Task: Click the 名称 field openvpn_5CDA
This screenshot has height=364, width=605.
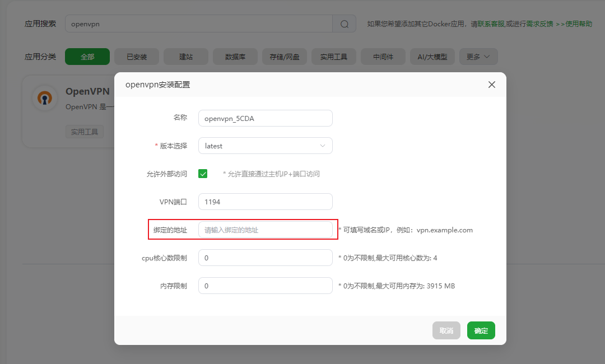Action: tap(266, 118)
